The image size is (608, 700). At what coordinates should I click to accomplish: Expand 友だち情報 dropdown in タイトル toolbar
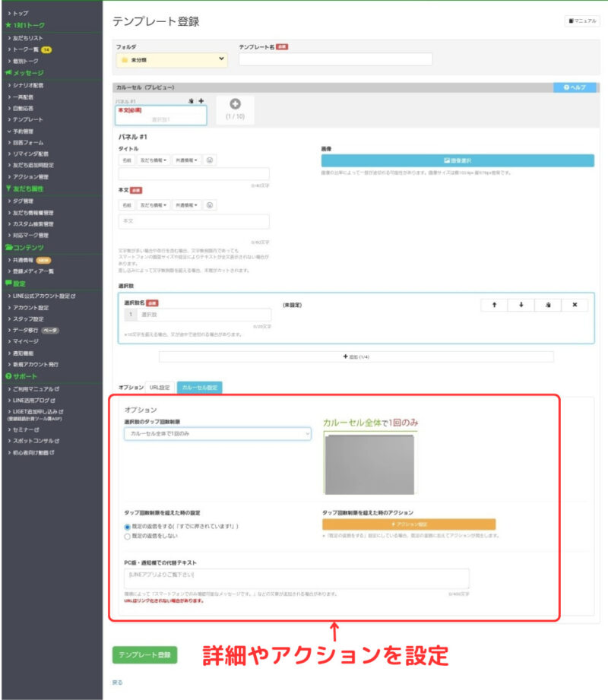click(x=153, y=160)
